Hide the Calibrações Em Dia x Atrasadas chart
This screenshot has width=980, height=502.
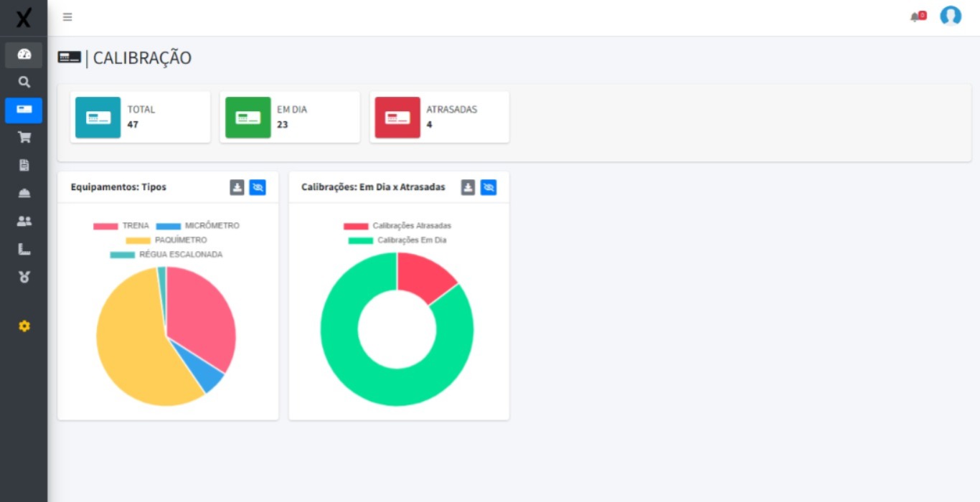(489, 187)
